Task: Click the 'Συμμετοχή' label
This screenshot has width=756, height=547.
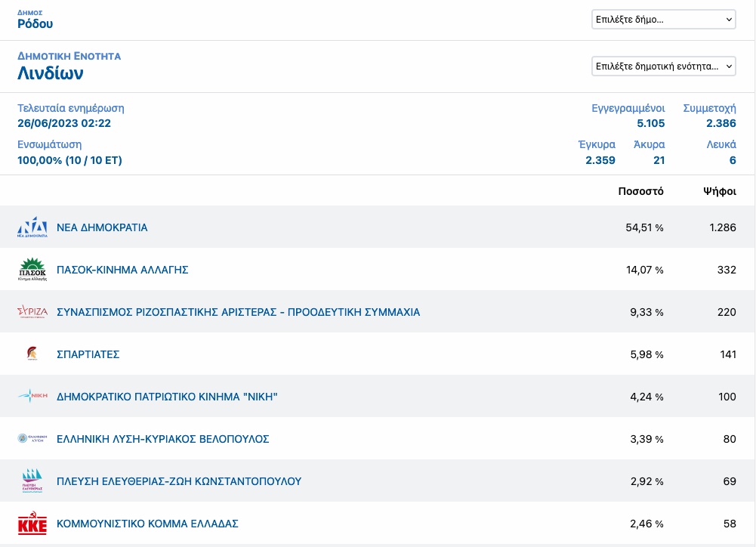Action: (x=710, y=108)
